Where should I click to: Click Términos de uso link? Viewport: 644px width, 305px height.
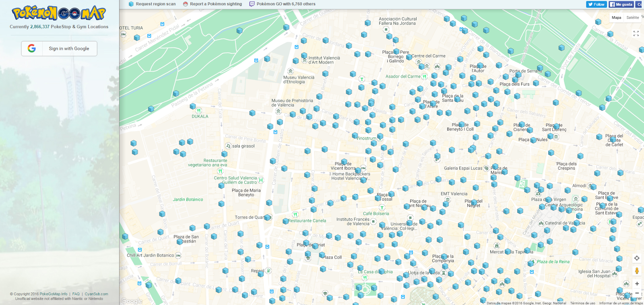pos(582,303)
